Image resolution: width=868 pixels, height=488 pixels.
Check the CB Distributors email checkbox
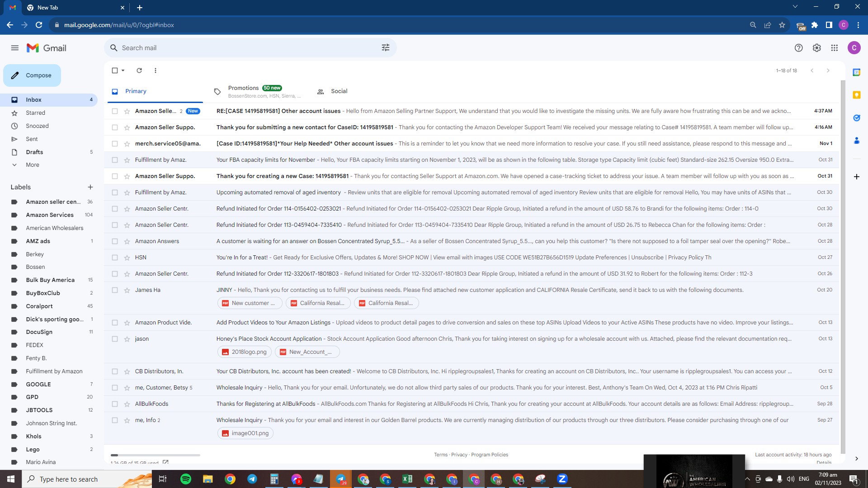pyautogui.click(x=115, y=371)
